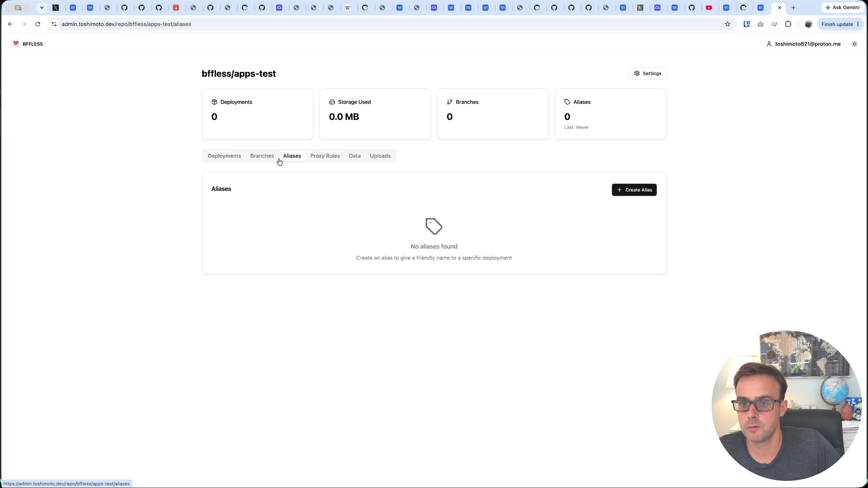Click the user profile icon beside email
Image resolution: width=868 pixels, height=488 pixels.
pyautogui.click(x=769, y=44)
